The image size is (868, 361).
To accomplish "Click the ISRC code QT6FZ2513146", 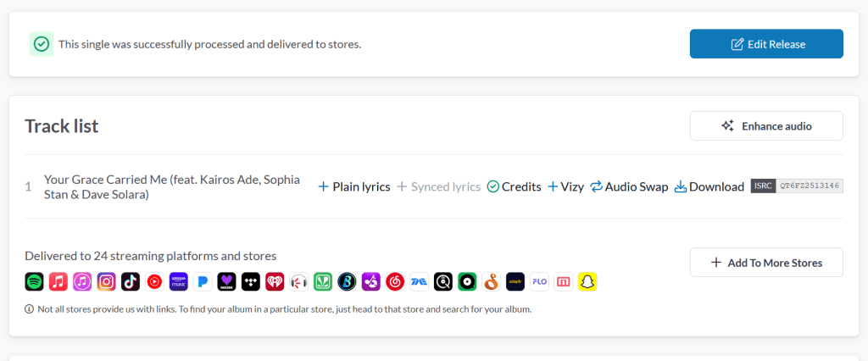I will coord(810,186).
